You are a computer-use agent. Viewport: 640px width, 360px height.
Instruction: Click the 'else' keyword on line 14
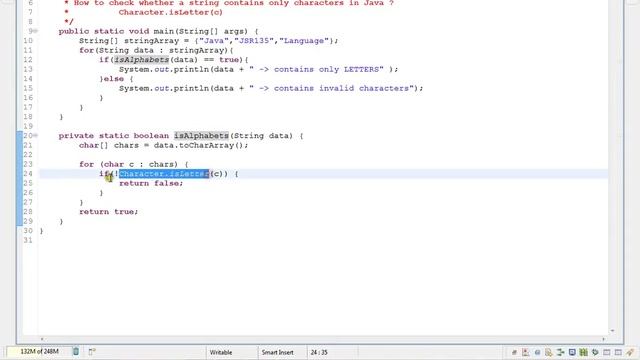(114, 79)
